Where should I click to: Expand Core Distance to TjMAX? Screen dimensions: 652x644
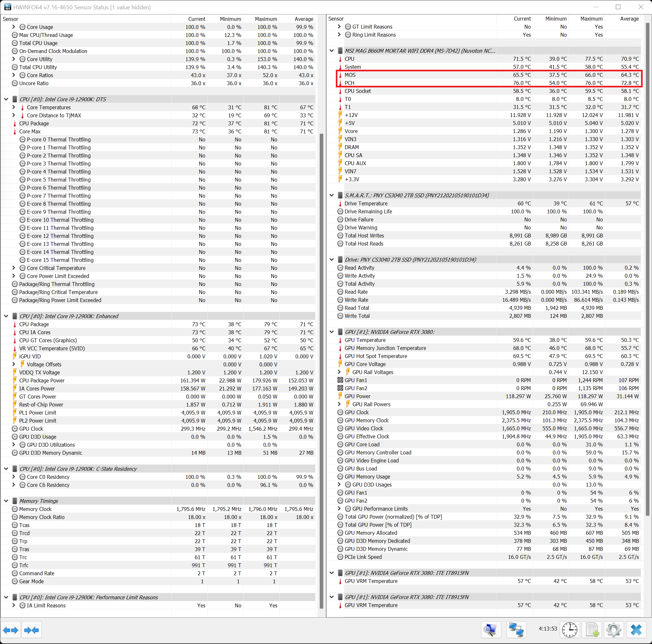[13, 115]
